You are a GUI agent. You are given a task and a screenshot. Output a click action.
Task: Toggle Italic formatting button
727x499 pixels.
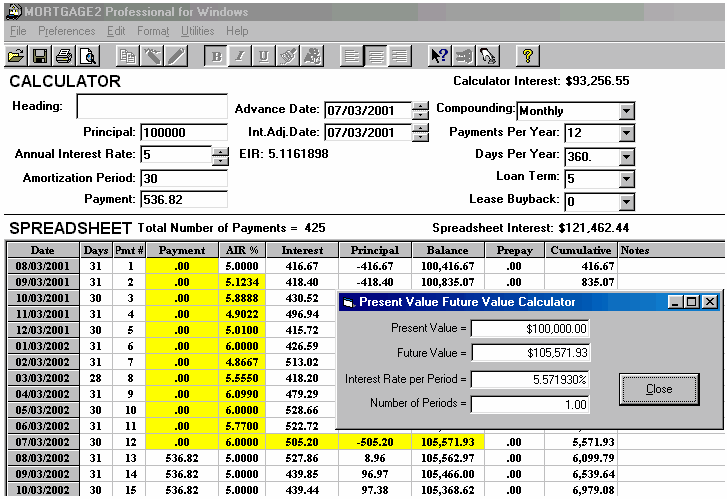click(240, 56)
